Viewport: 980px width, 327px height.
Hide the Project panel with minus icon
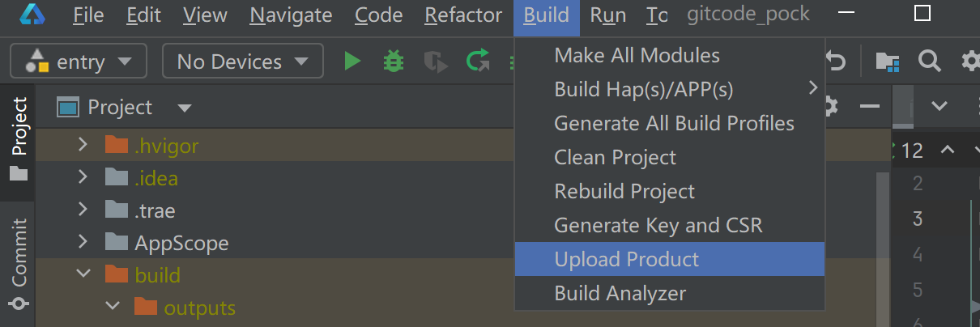pyautogui.click(x=869, y=107)
